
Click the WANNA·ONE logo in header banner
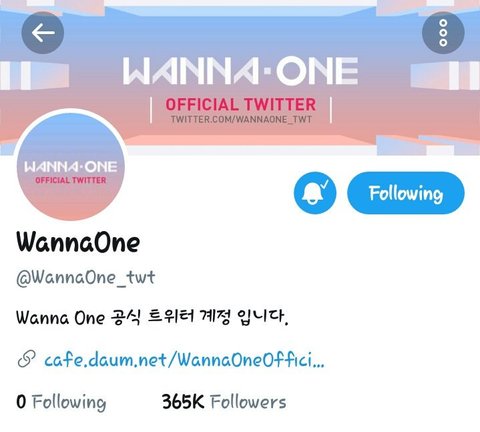240,71
